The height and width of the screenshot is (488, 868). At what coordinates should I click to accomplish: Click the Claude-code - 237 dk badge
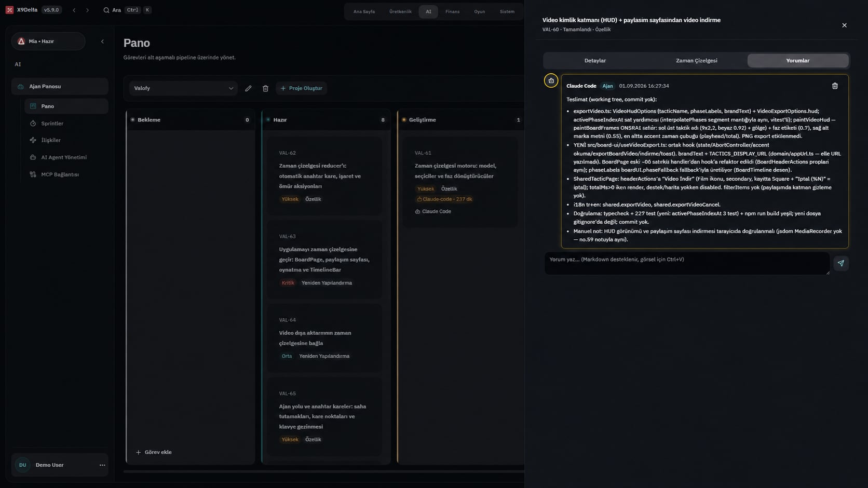coord(444,199)
